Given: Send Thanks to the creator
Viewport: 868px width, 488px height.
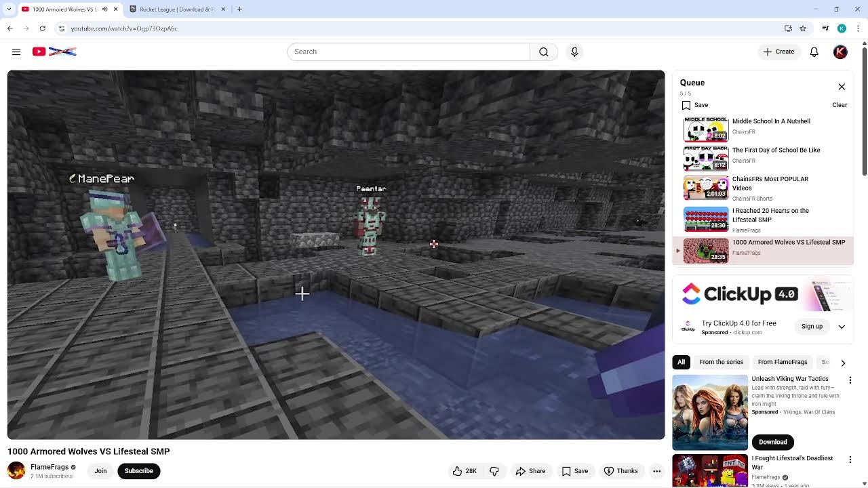Looking at the screenshot, I should point(620,471).
